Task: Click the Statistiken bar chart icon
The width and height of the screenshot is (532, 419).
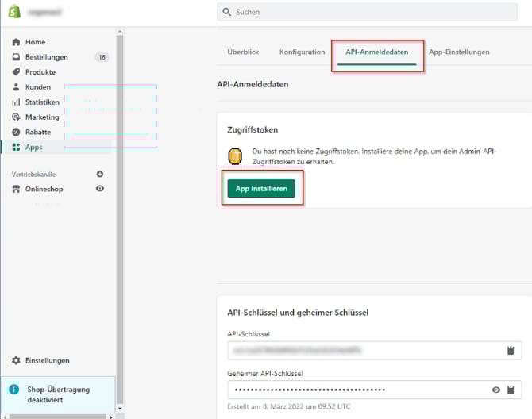Action: click(16, 102)
